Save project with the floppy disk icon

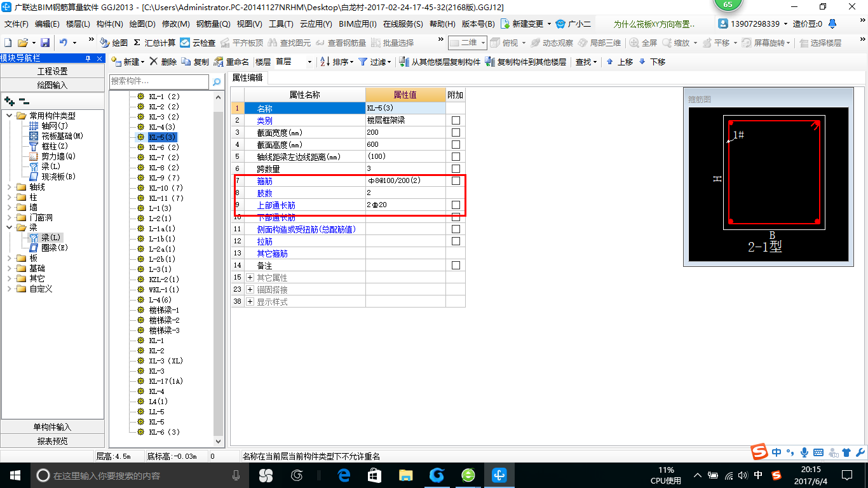tap(45, 43)
